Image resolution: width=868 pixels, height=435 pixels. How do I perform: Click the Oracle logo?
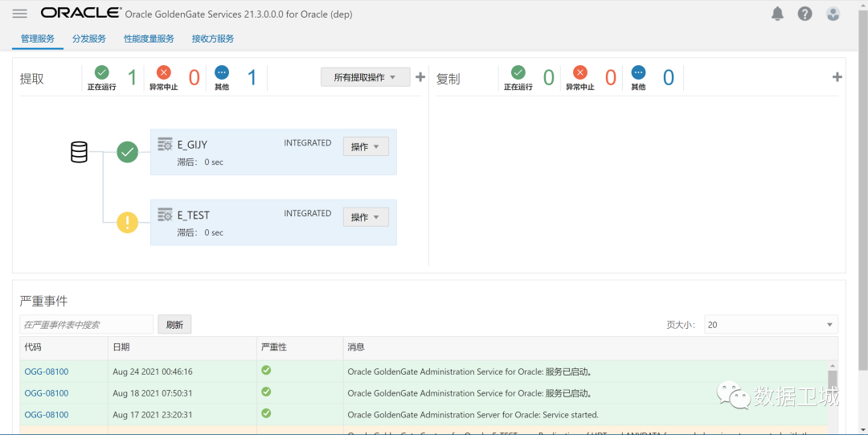coord(81,14)
